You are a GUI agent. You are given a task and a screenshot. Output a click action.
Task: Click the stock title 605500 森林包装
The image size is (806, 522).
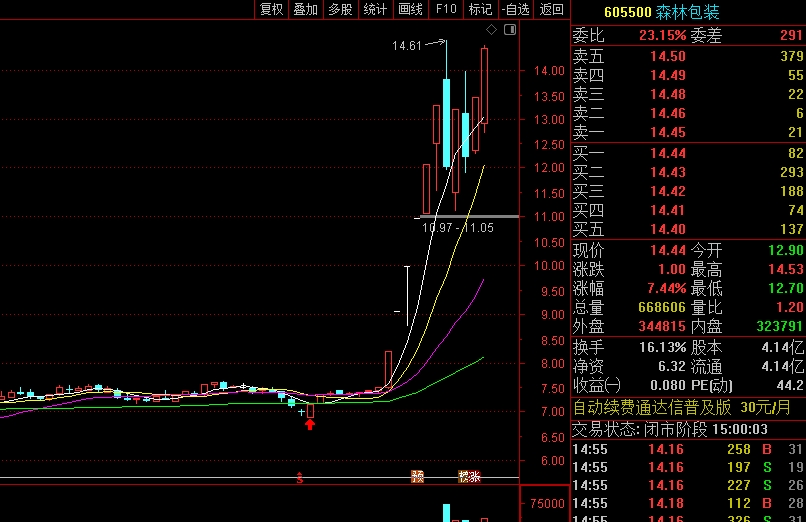point(662,12)
